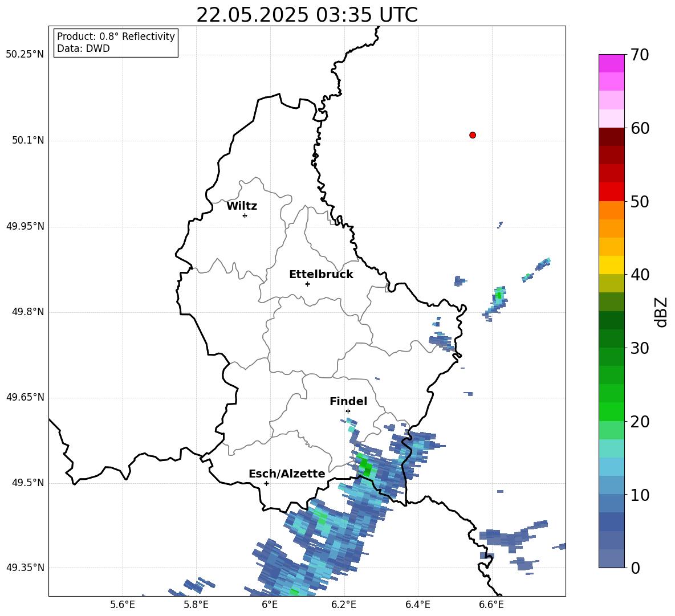675x616 pixels.
Task: Click the green radar echo near 6.6°E 49.8°N
Action: coord(499,295)
